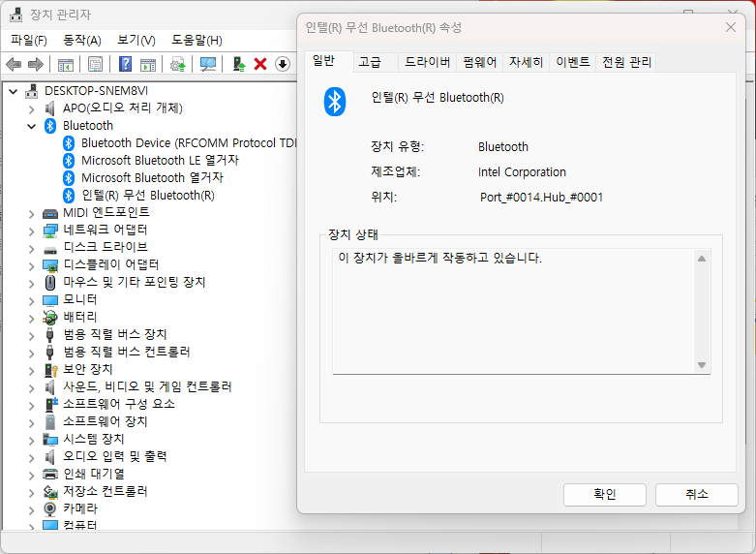Click Scan for hardware changes icon
Image resolution: width=756 pixels, height=554 pixels.
pyautogui.click(x=208, y=64)
